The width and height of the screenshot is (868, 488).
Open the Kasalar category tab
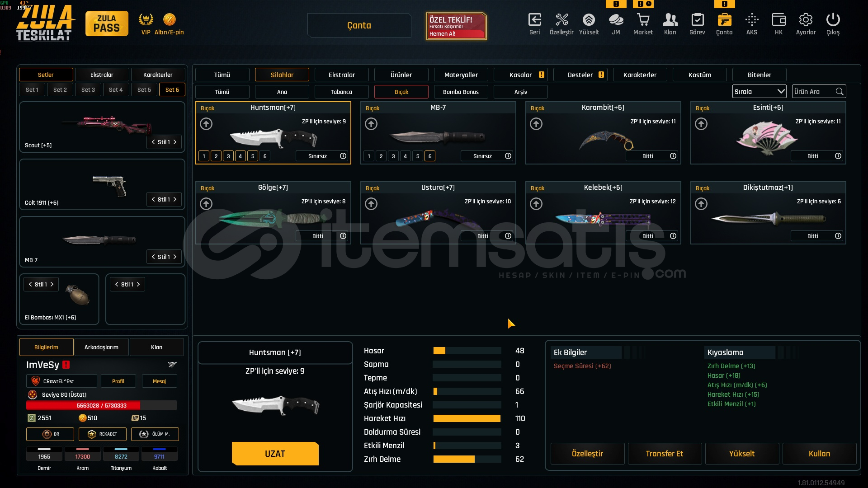(520, 75)
